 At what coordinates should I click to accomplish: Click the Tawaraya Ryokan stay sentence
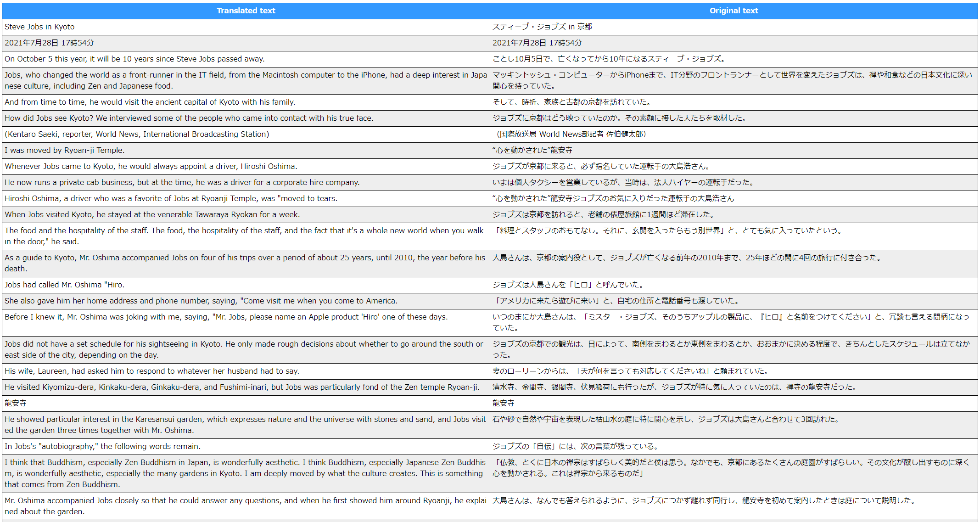152,214
